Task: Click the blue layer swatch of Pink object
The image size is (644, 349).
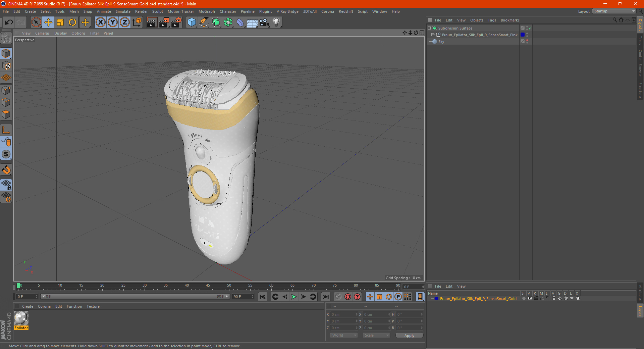Action: pyautogui.click(x=523, y=35)
